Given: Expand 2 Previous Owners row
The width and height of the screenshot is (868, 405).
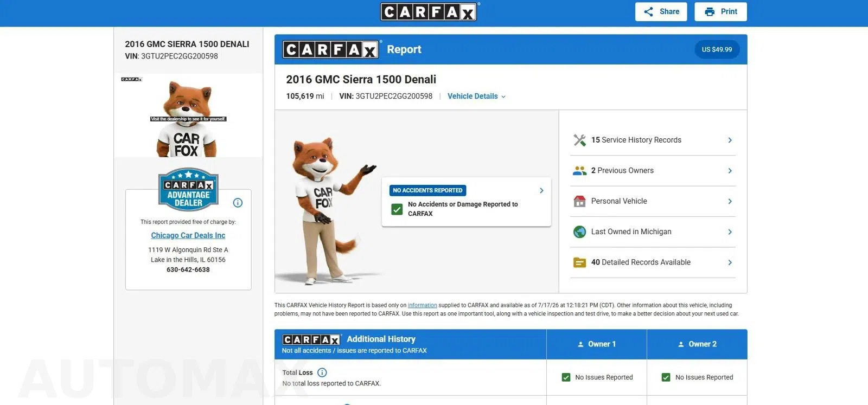Looking at the screenshot, I should point(653,171).
